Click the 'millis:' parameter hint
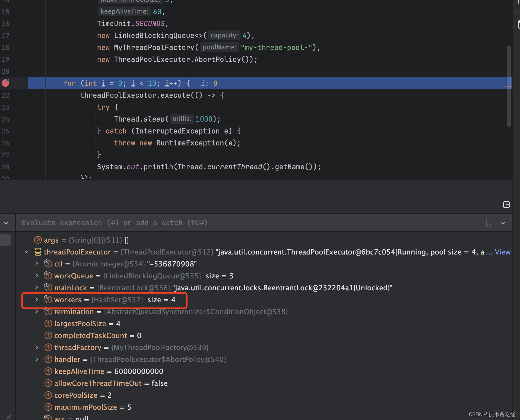520x420 pixels. (182, 119)
